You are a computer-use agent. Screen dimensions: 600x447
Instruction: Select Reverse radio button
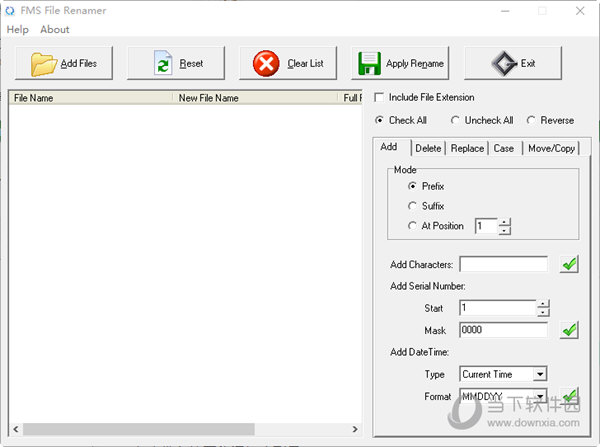[x=531, y=120]
